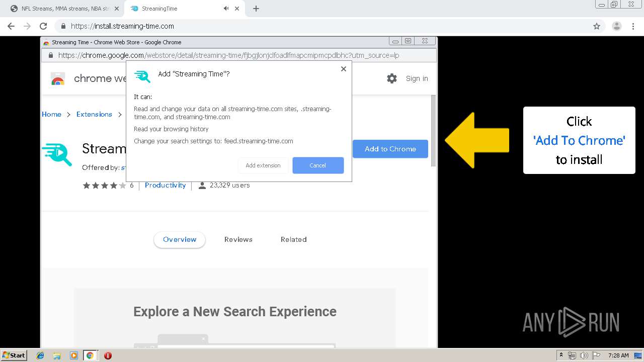
Task: Close the StreamingTime tab
Action: coord(237,9)
